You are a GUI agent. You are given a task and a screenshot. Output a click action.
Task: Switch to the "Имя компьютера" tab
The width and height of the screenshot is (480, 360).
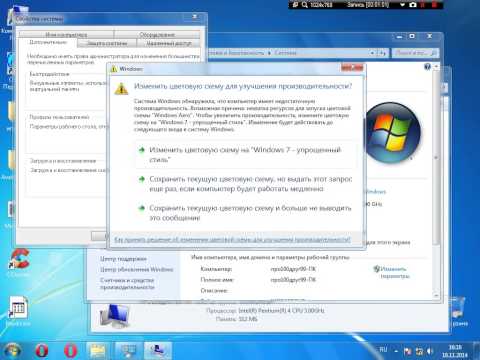pos(66,34)
